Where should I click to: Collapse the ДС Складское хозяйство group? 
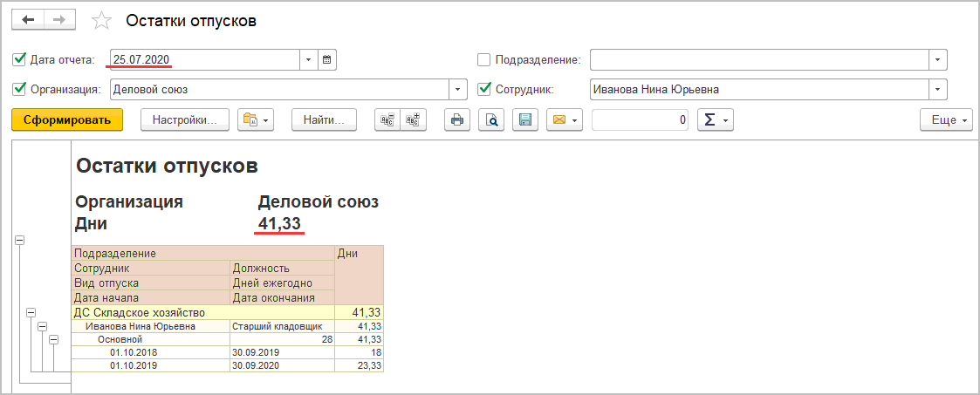click(31, 312)
